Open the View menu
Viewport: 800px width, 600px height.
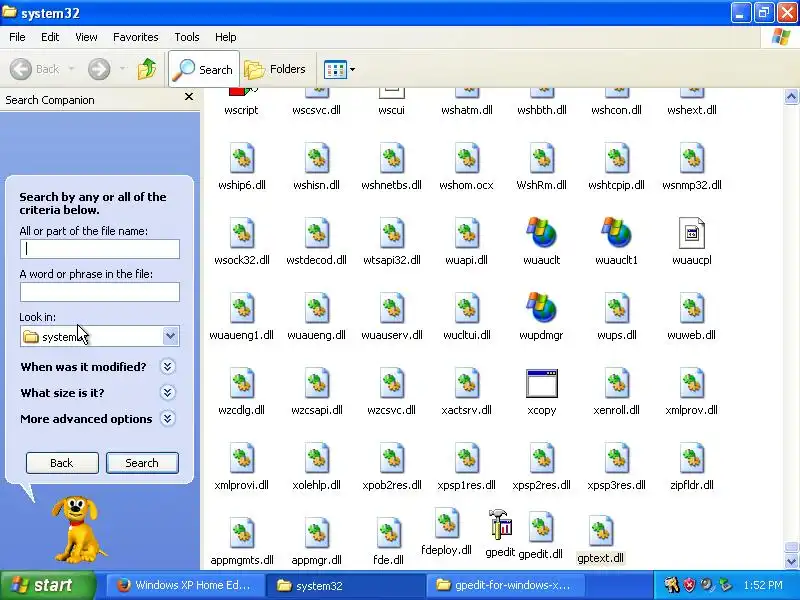click(86, 37)
